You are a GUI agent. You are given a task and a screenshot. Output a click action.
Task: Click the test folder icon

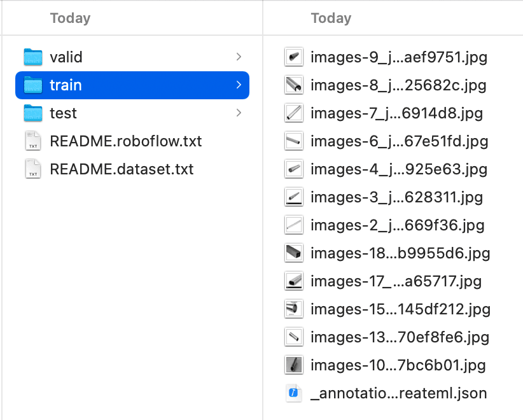pos(33,113)
